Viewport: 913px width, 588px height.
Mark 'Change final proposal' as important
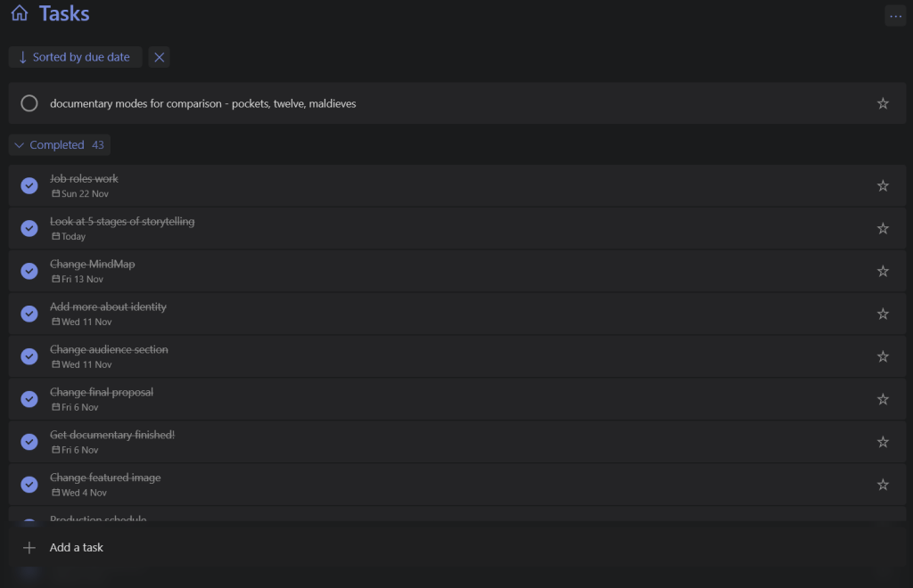pos(883,399)
